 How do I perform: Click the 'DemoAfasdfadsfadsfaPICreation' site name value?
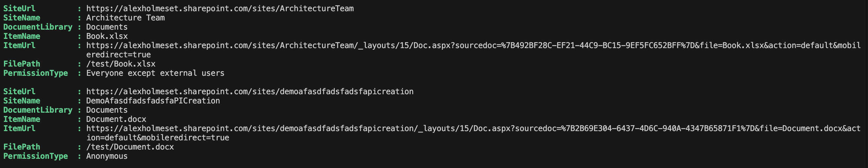(x=153, y=101)
